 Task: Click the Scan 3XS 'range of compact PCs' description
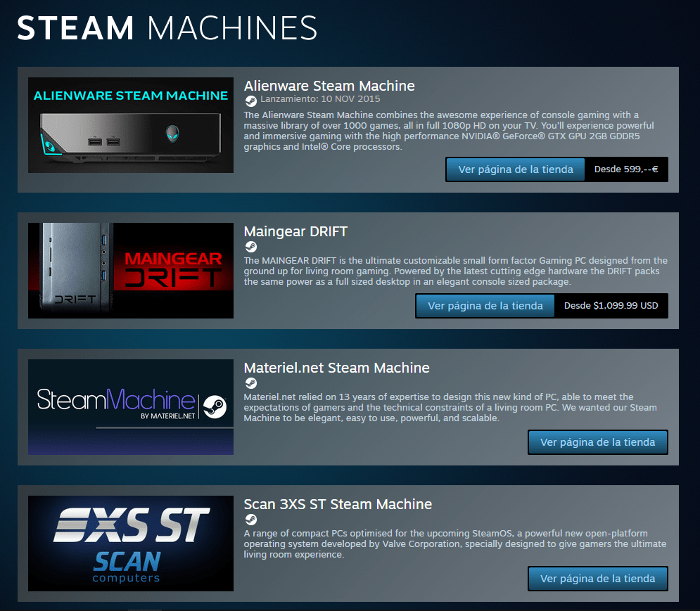pyautogui.click(x=455, y=544)
